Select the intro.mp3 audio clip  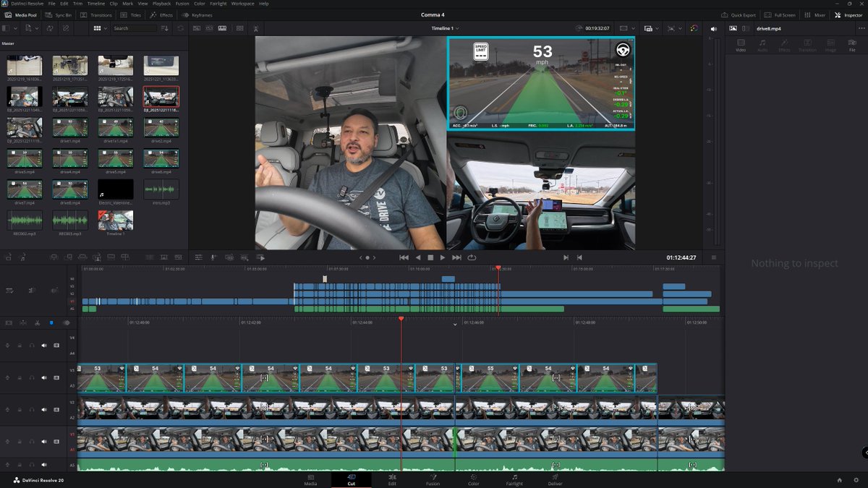161,189
